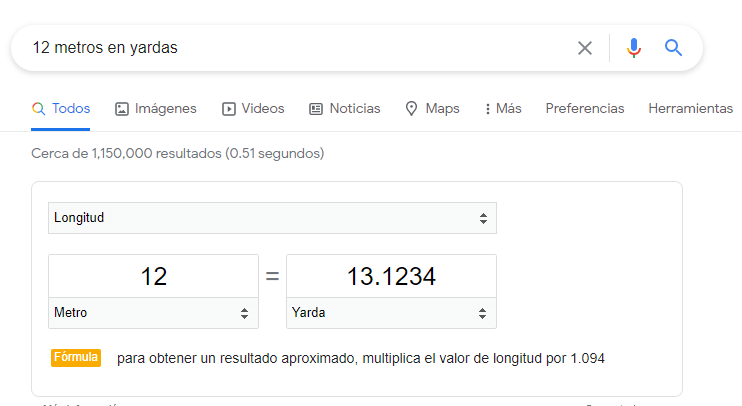
Task: Clear the search box with X icon
Action: (x=585, y=48)
